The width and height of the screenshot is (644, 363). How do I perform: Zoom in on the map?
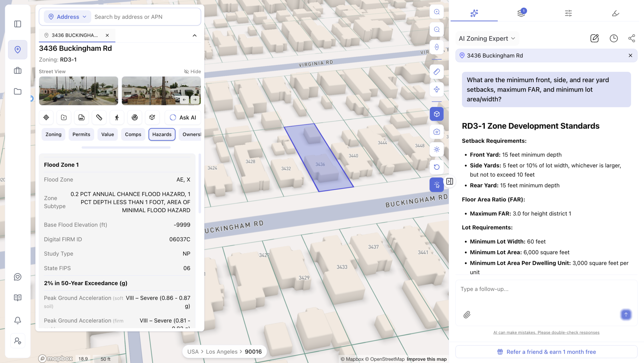(x=437, y=12)
